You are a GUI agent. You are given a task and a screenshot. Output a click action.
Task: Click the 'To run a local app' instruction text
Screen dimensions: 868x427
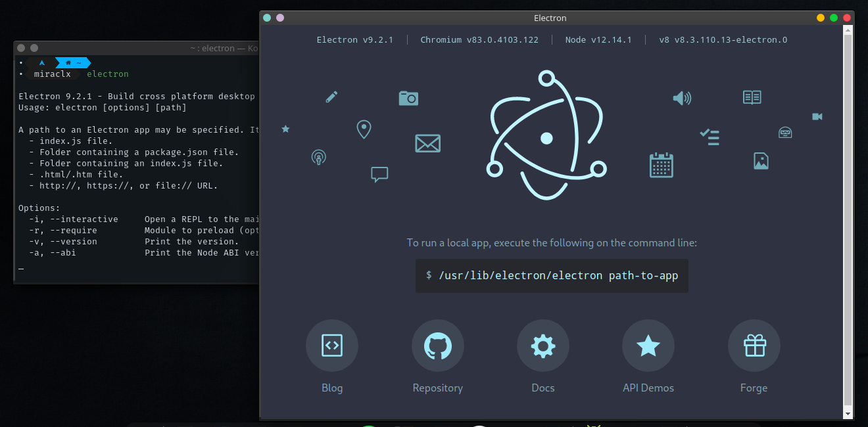552,242
